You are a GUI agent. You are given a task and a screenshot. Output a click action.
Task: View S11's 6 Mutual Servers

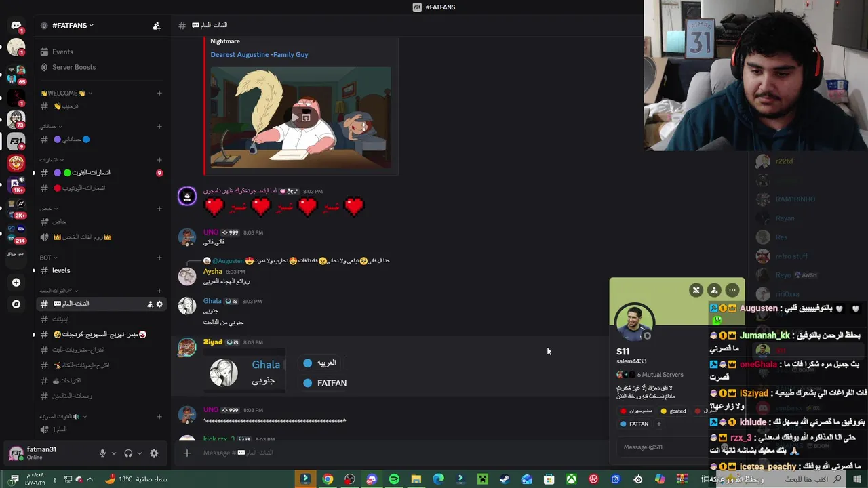[x=650, y=375]
